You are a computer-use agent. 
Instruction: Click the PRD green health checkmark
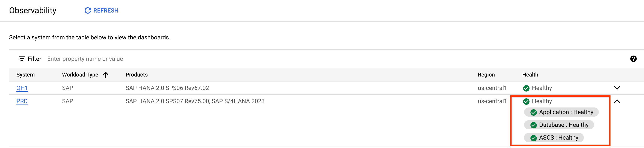click(x=526, y=101)
